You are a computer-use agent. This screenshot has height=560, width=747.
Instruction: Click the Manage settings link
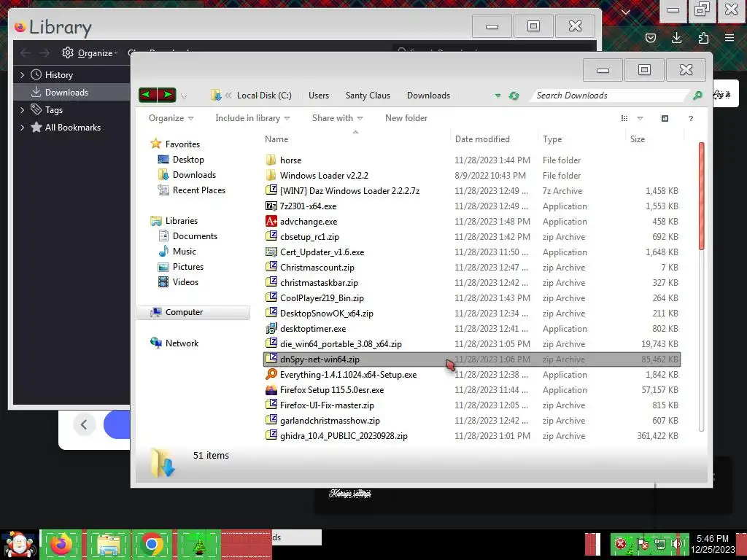(x=349, y=494)
